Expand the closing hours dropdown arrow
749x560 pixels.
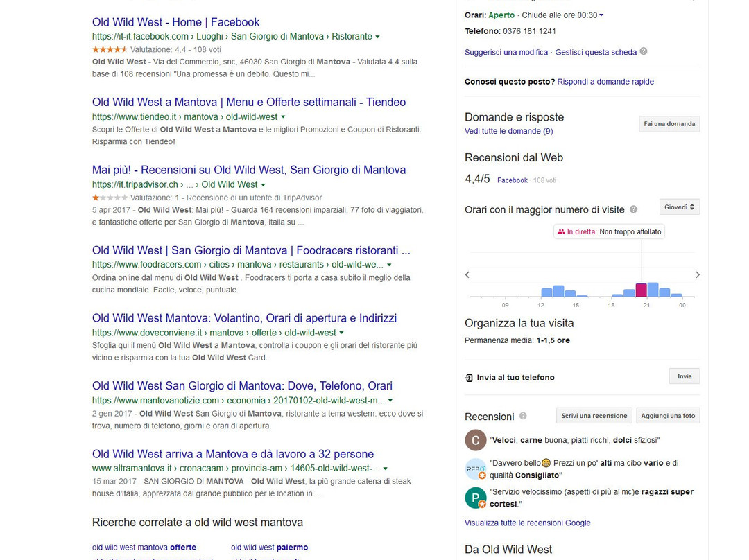tap(601, 15)
